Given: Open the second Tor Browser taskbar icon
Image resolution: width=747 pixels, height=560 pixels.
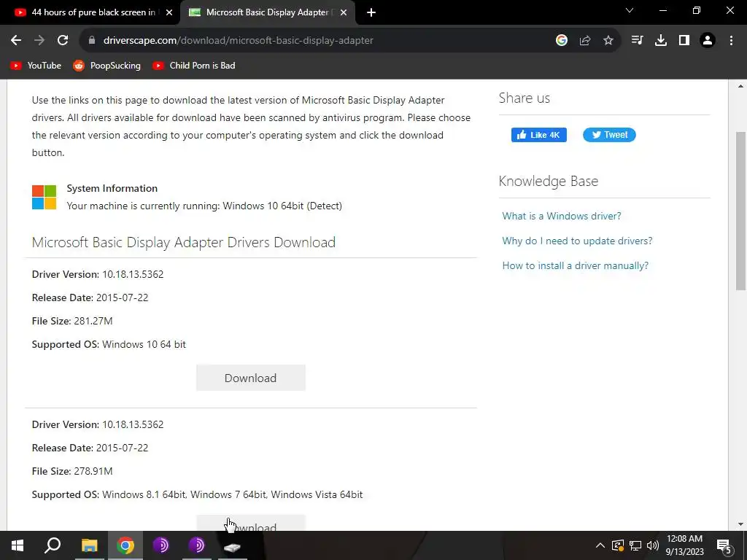Looking at the screenshot, I should coord(196,545).
